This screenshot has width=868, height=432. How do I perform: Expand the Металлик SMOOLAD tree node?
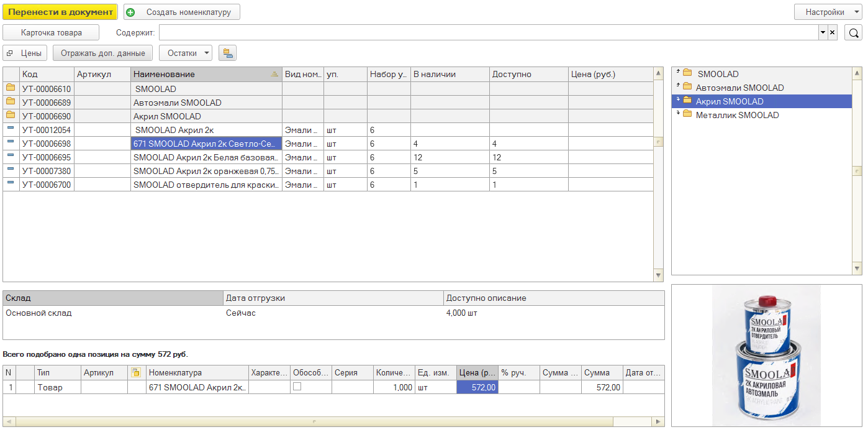click(677, 114)
